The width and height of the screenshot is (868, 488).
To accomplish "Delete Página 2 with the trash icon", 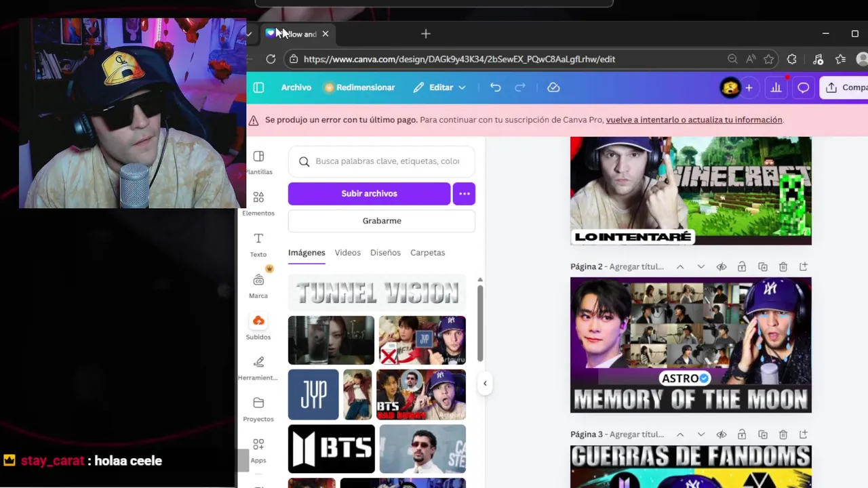I will [783, 267].
